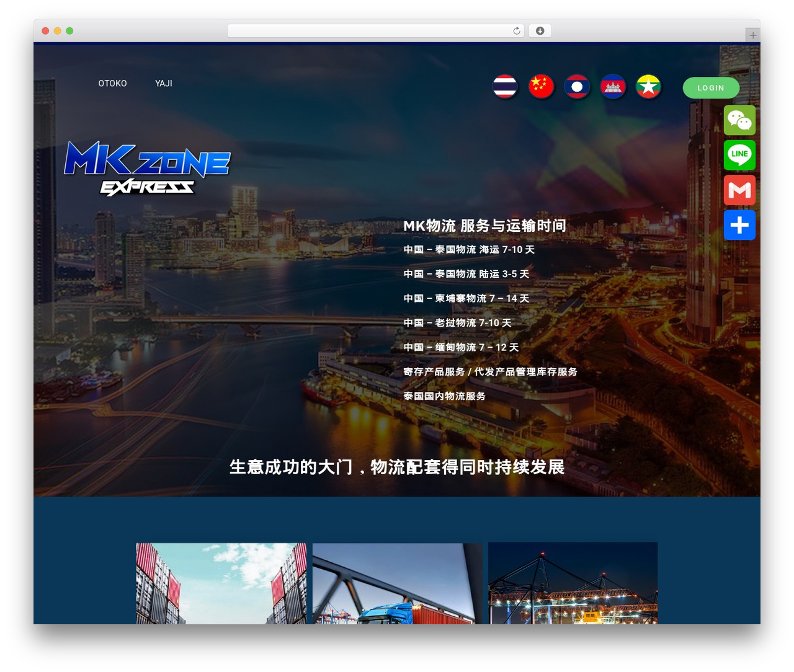The image size is (794, 672).
Task: Open China–Cambodia logistics 7–14 days link
Action: 466,298
